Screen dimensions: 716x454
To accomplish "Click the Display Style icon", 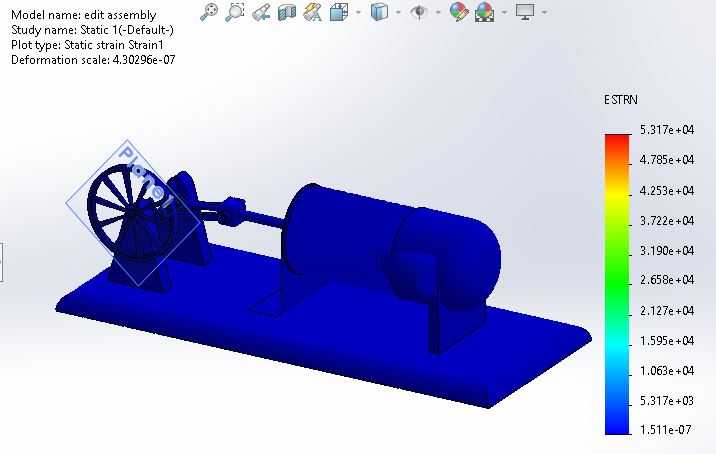I will tap(379, 12).
